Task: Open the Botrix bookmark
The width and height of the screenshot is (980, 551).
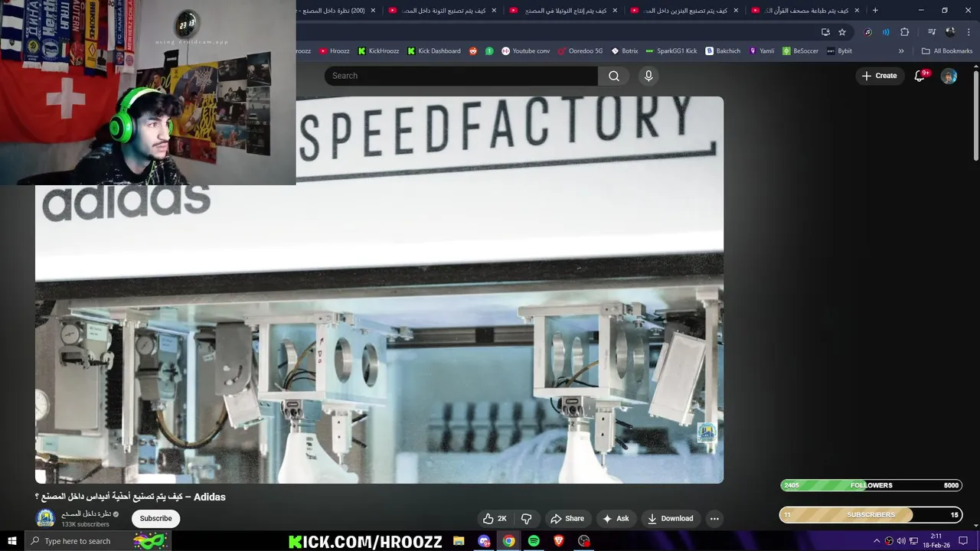Action: (624, 51)
